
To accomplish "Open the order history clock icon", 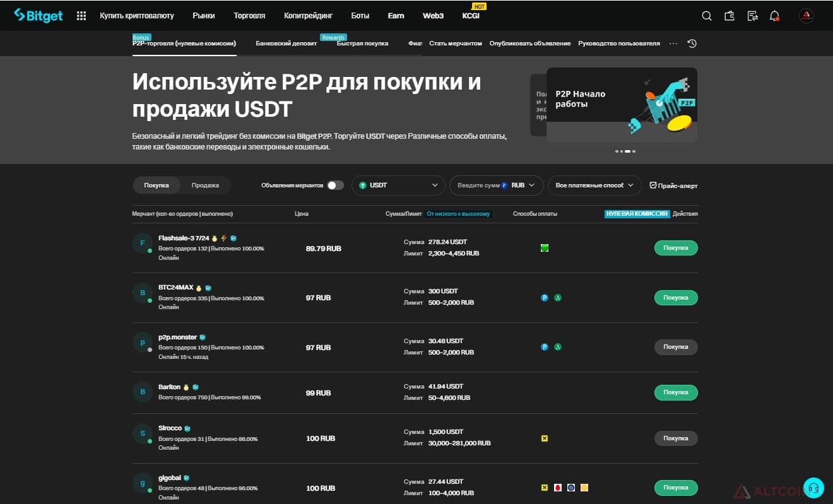I will click(x=692, y=44).
